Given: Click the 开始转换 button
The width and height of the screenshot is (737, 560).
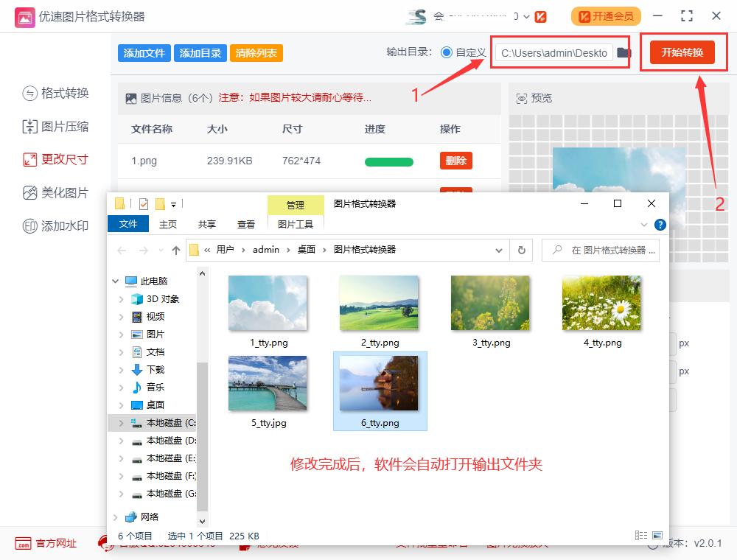Looking at the screenshot, I should 683,52.
